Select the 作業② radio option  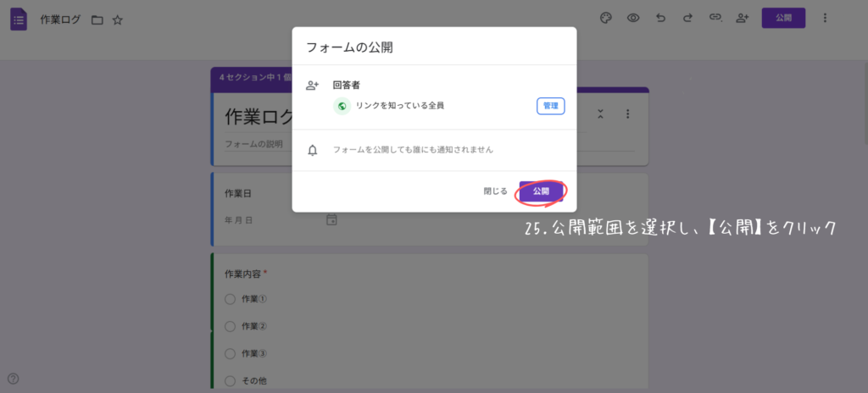click(231, 327)
